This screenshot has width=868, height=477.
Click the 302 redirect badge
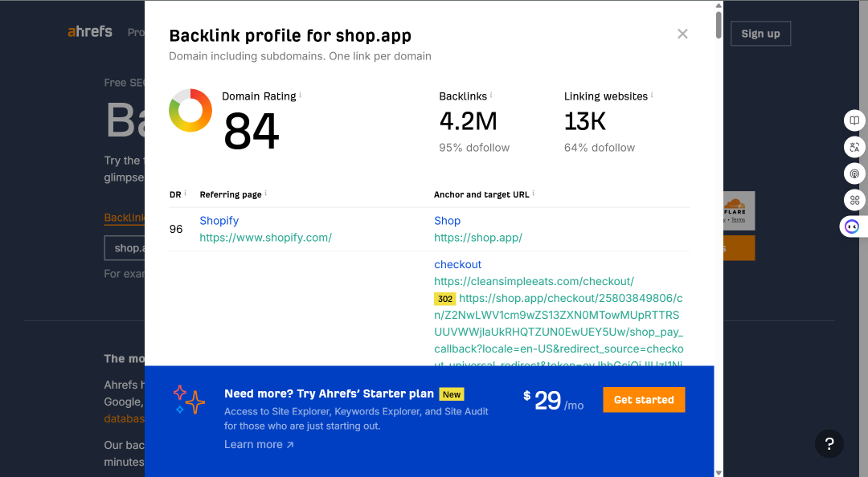444,299
